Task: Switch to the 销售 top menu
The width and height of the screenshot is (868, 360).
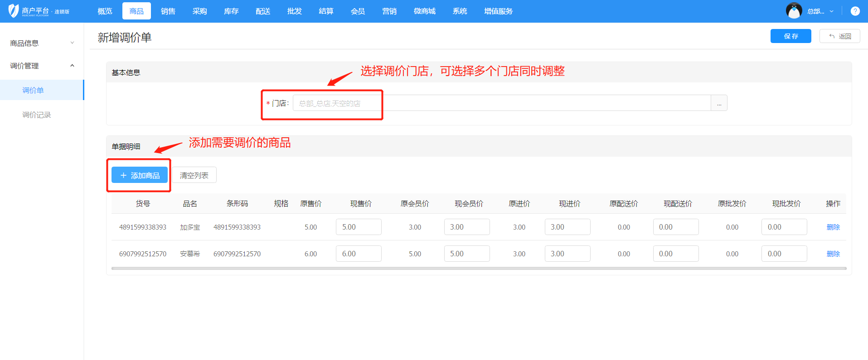Action: [168, 11]
